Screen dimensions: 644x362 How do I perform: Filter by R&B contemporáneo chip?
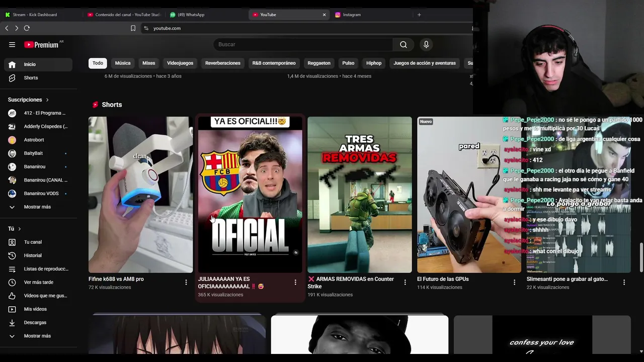(274, 63)
